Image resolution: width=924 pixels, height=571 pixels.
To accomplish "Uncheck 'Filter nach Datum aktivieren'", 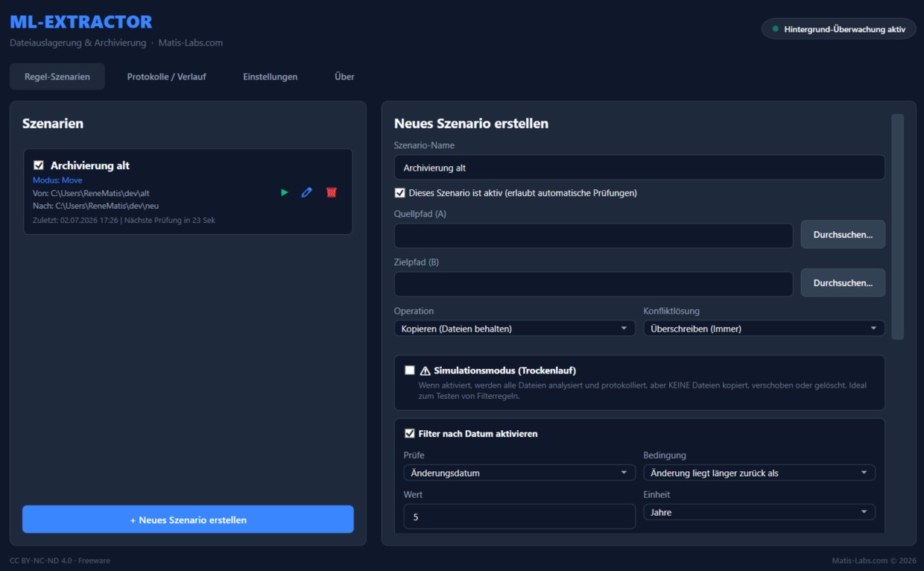I will tap(410, 433).
